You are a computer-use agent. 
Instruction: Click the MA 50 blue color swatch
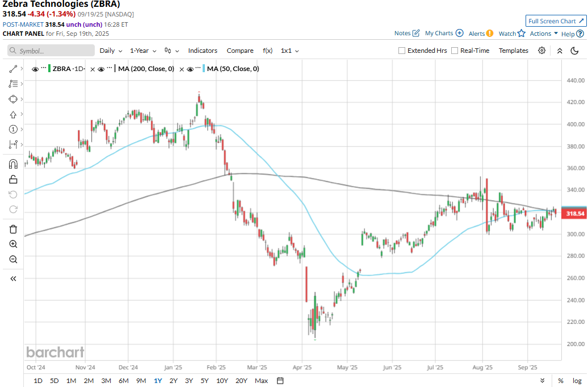tap(204, 69)
